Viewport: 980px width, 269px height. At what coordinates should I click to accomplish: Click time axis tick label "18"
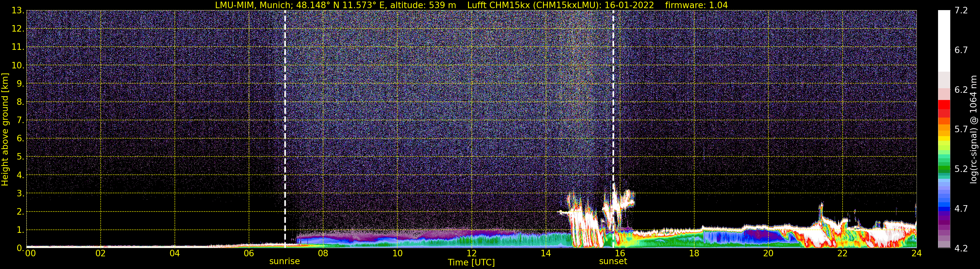tap(694, 253)
